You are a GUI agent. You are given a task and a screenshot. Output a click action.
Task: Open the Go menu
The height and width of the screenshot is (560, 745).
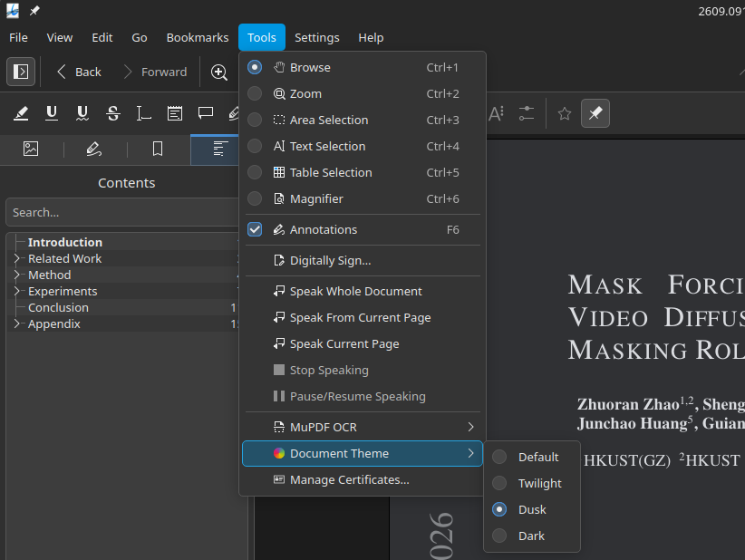point(140,37)
